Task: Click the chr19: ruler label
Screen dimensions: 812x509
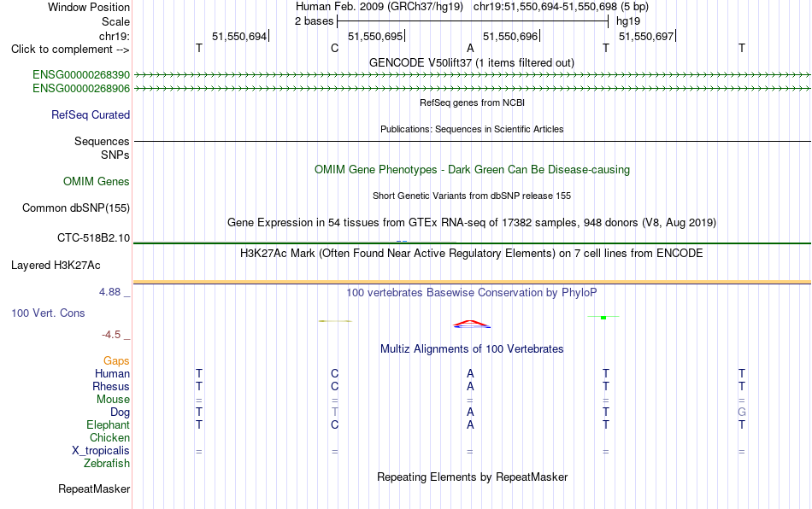Action: pyautogui.click(x=115, y=36)
